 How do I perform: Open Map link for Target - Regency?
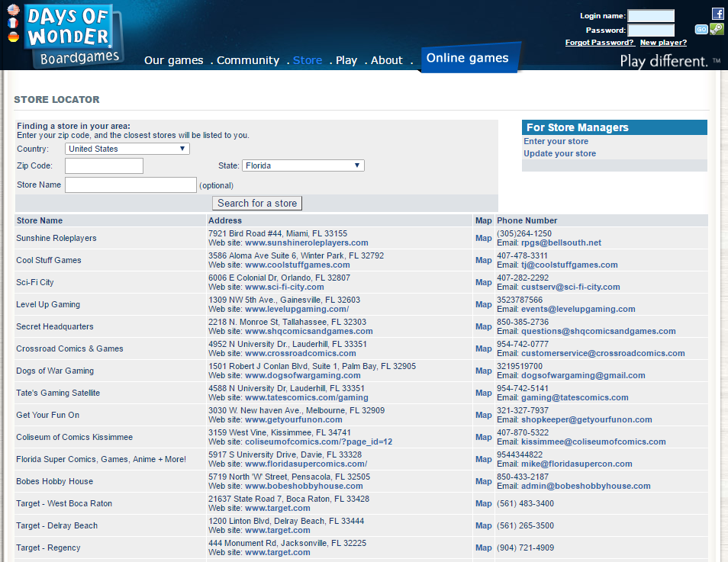[483, 548]
